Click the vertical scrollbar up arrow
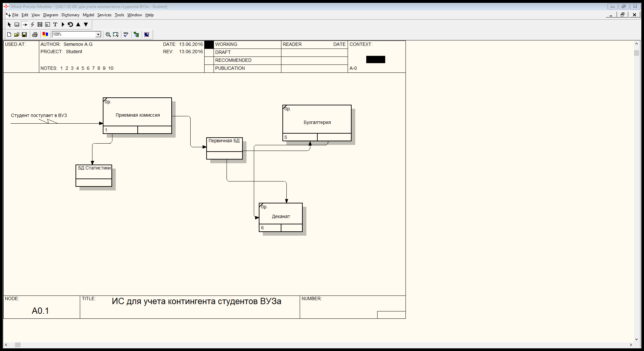 tap(636, 44)
